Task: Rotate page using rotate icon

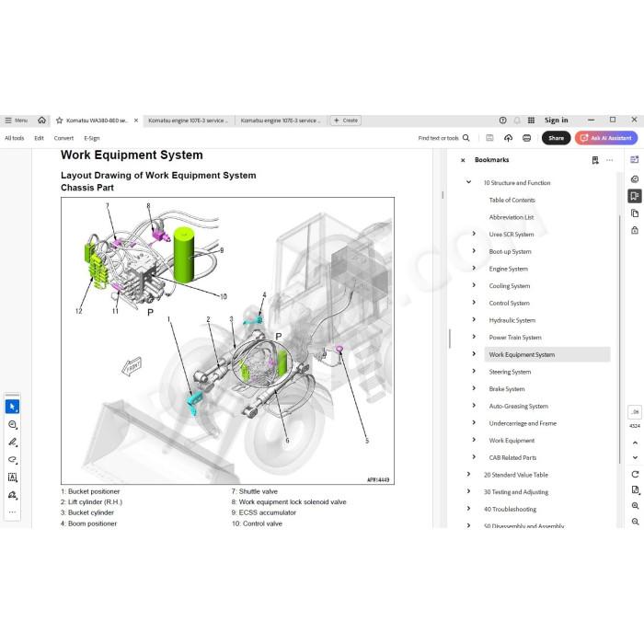Action: 635,475
